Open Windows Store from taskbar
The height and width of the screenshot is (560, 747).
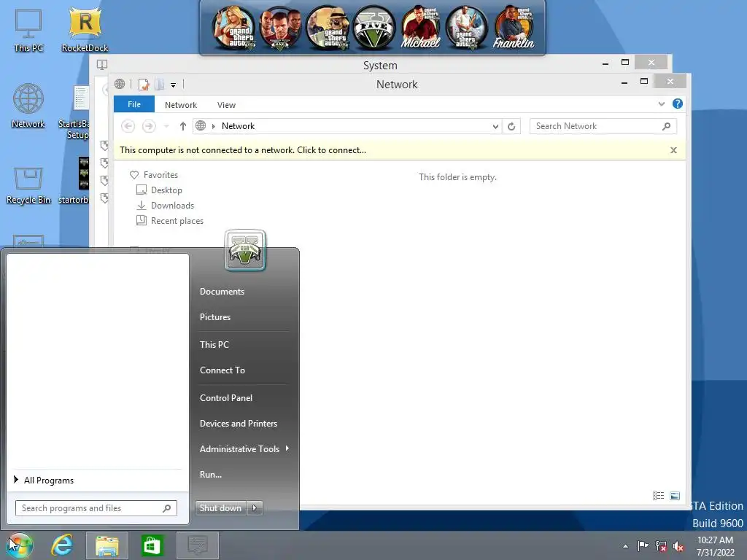point(152,545)
